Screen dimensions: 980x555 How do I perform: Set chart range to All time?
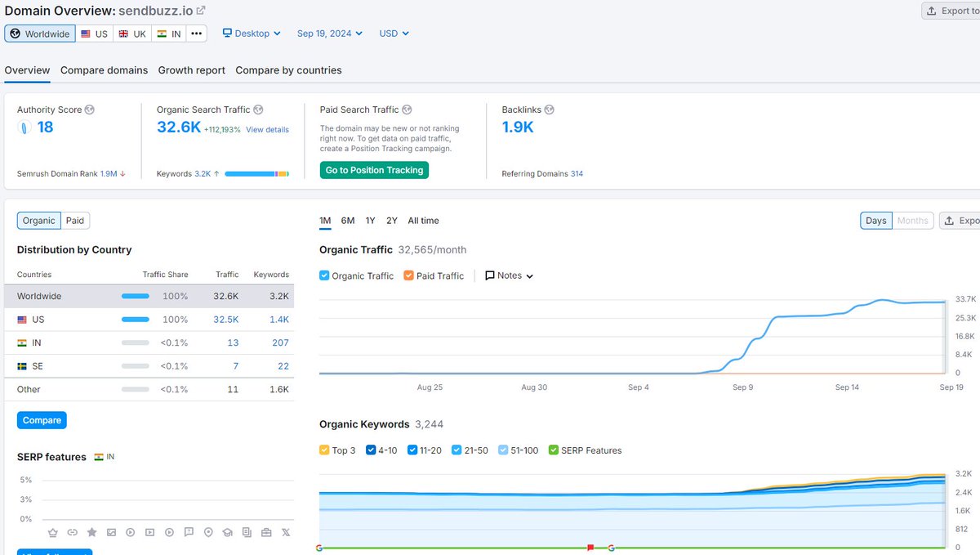(423, 221)
